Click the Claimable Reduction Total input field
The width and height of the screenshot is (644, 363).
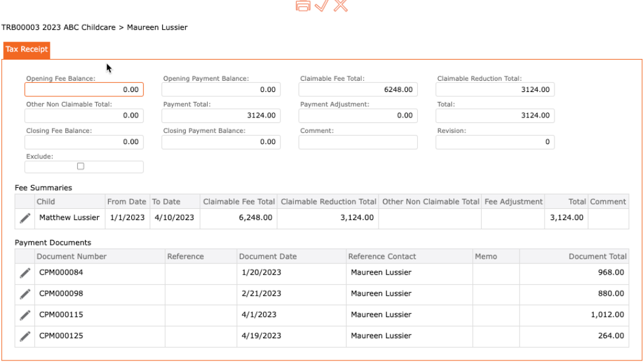pos(495,90)
